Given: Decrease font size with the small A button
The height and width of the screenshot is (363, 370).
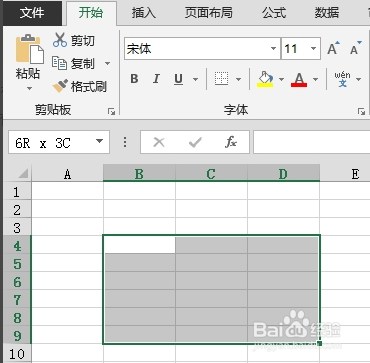Looking at the screenshot, I should [355, 48].
